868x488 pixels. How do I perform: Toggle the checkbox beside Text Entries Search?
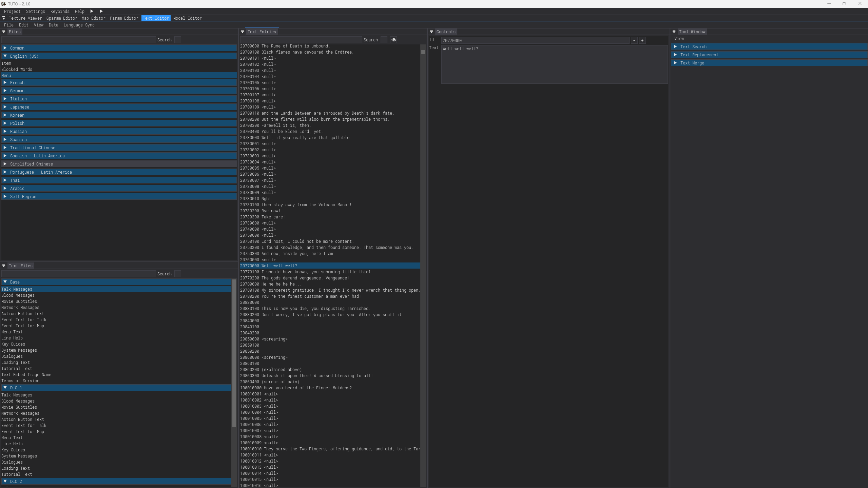[x=384, y=40]
